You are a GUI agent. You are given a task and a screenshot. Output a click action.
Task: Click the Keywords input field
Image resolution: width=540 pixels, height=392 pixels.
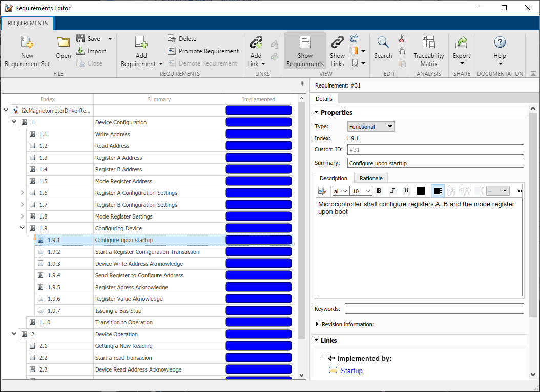pos(434,309)
